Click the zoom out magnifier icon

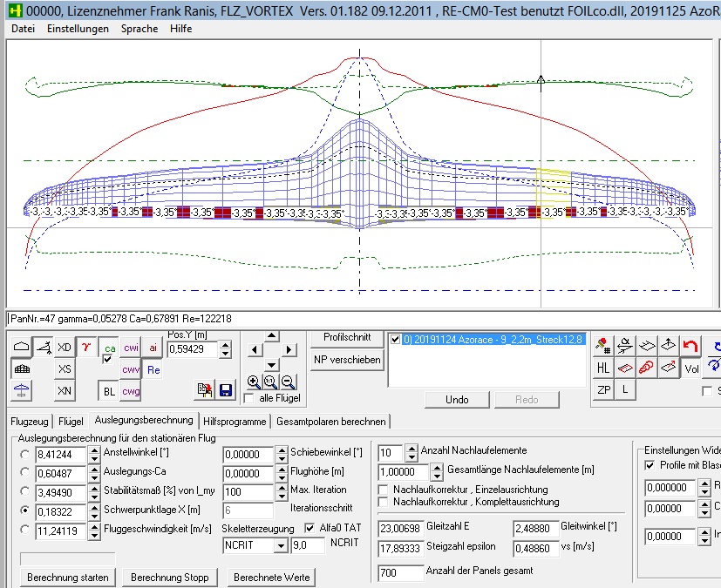[x=288, y=382]
